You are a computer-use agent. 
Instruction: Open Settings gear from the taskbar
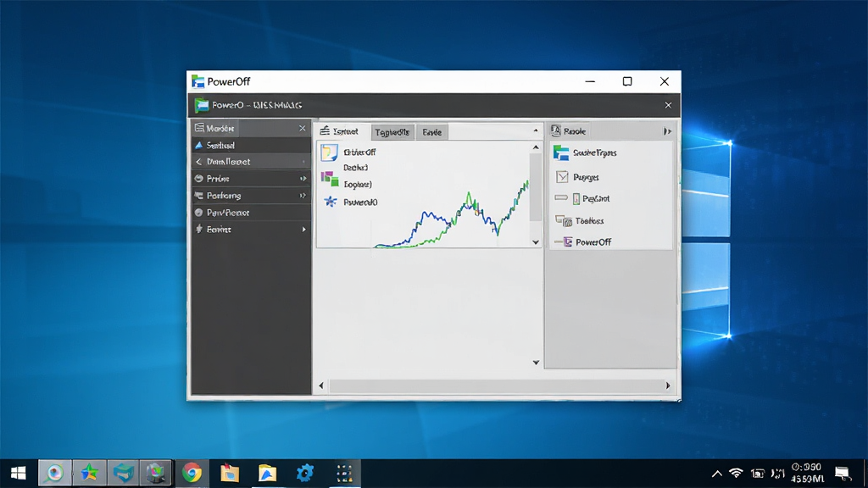coord(305,473)
